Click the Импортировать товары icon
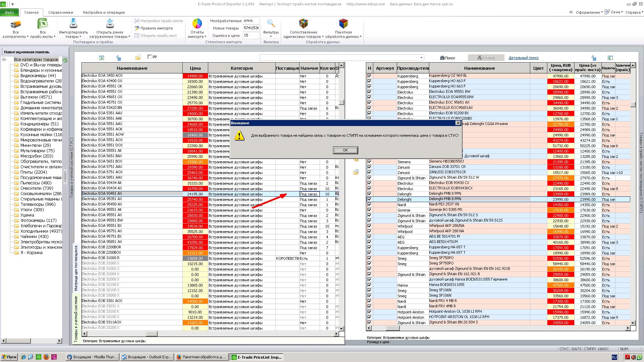Viewport: 644px width, 362px height. pos(73,23)
